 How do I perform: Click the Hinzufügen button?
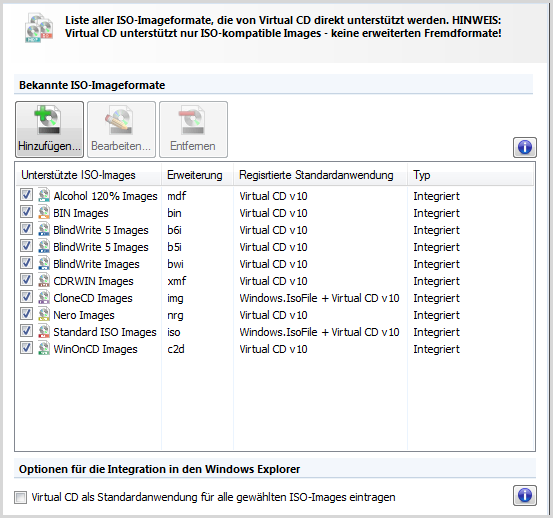(49, 129)
